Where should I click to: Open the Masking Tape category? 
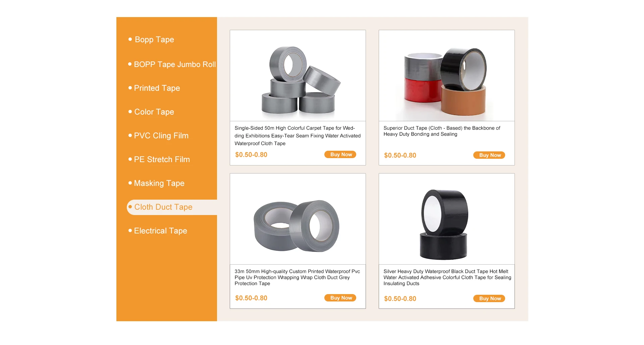coord(159,183)
